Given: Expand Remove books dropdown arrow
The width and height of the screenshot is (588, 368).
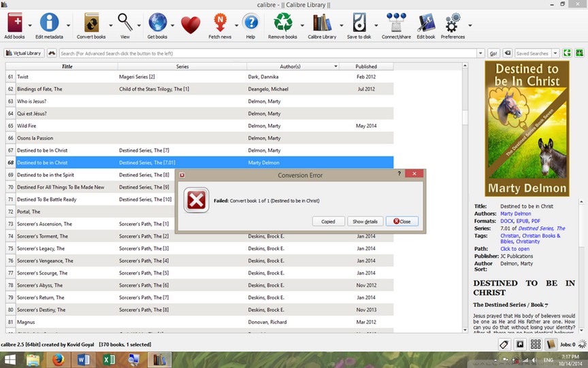Looking at the screenshot, I should [x=302, y=25].
